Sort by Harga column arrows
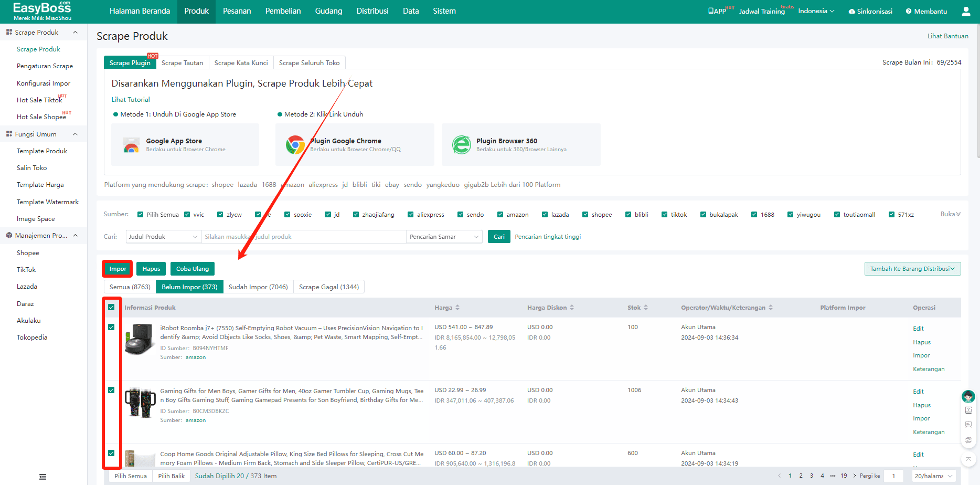The image size is (980, 485). pos(457,308)
